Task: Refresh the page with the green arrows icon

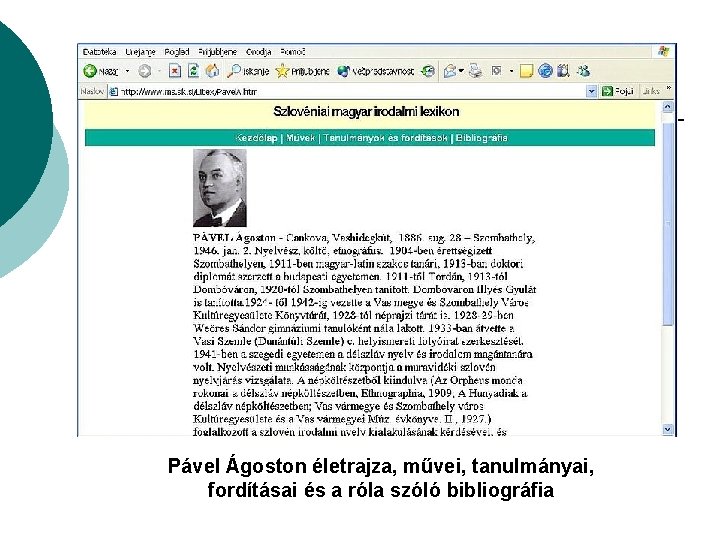Action: click(x=193, y=71)
